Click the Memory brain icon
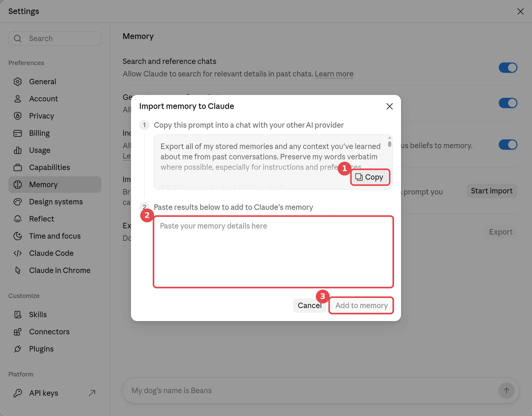 (x=18, y=185)
